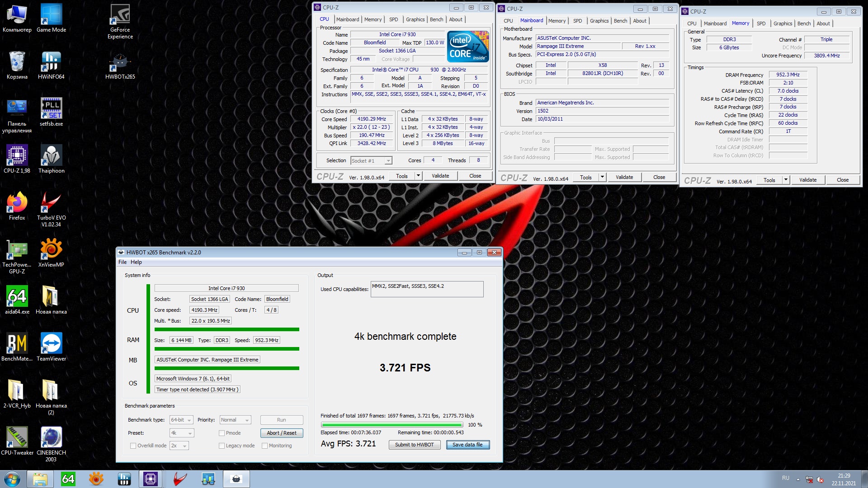Click the taskbar clock showing 21:29
868x488 pixels.
click(x=844, y=479)
